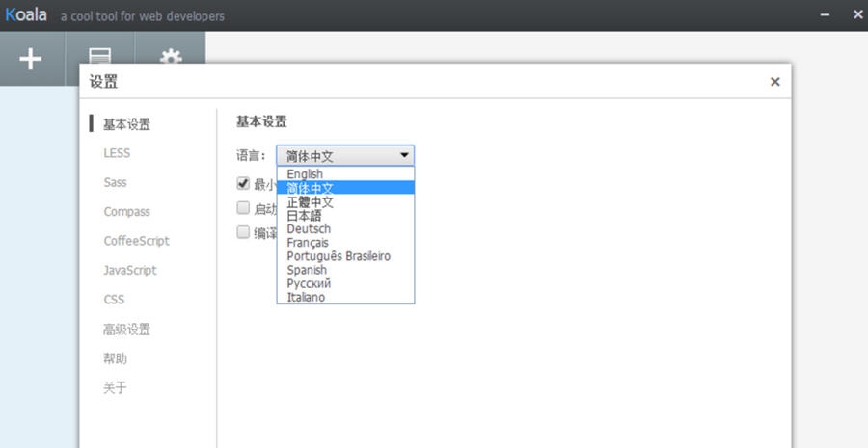Choose 简体中文 from language list

(345, 188)
